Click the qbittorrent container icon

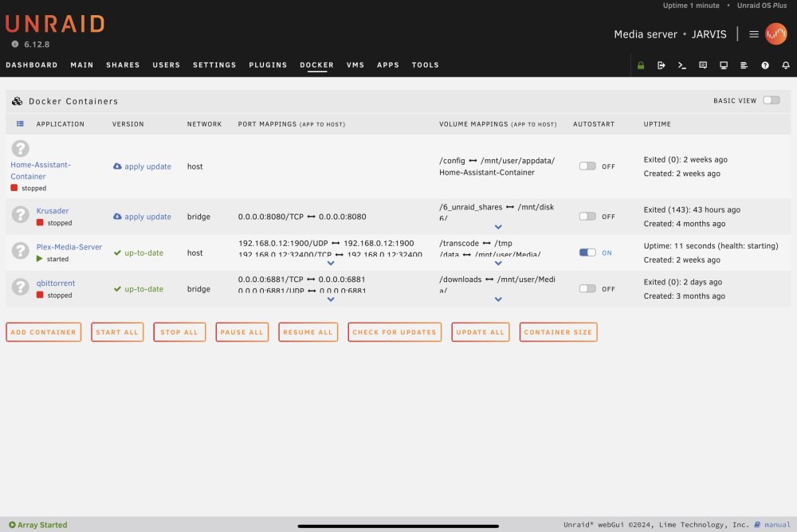click(21, 287)
